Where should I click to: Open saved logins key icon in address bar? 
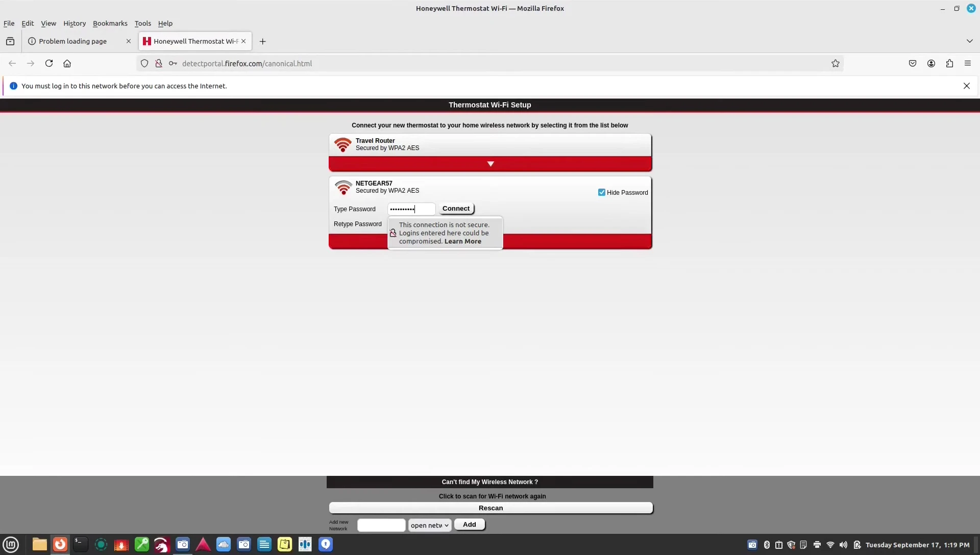point(173,63)
